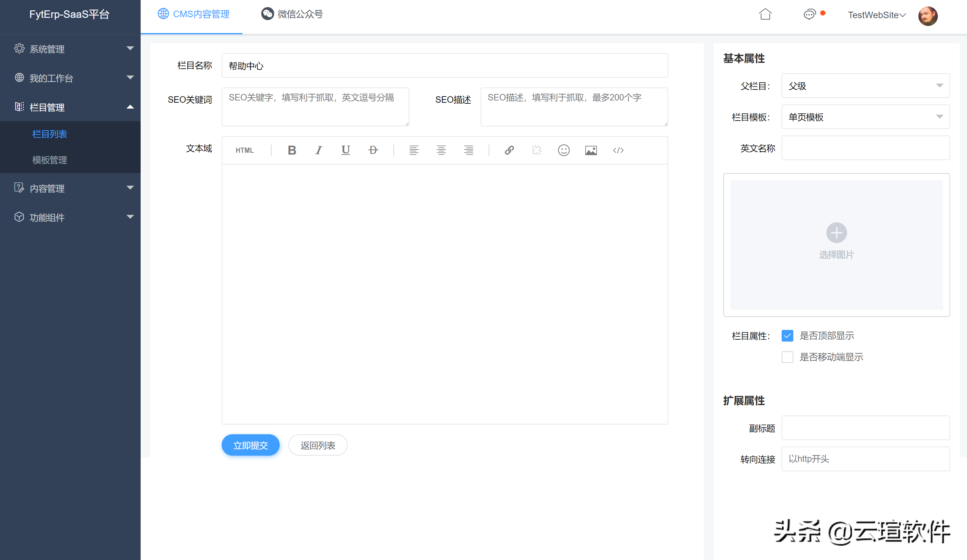The width and height of the screenshot is (967, 560).
Task: Click 返回列表 button
Action: (x=318, y=445)
